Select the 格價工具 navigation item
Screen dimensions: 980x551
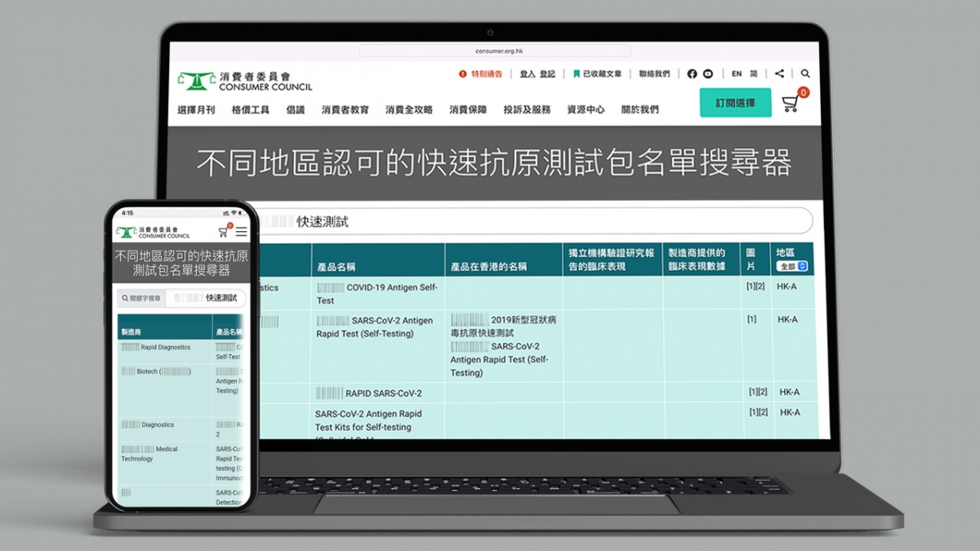(252, 109)
